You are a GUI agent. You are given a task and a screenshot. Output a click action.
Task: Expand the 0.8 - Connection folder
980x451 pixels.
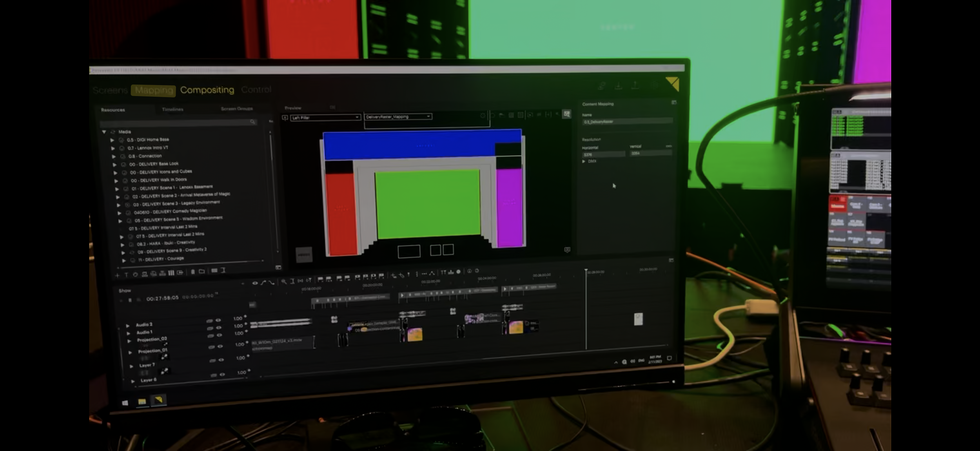[114, 156]
